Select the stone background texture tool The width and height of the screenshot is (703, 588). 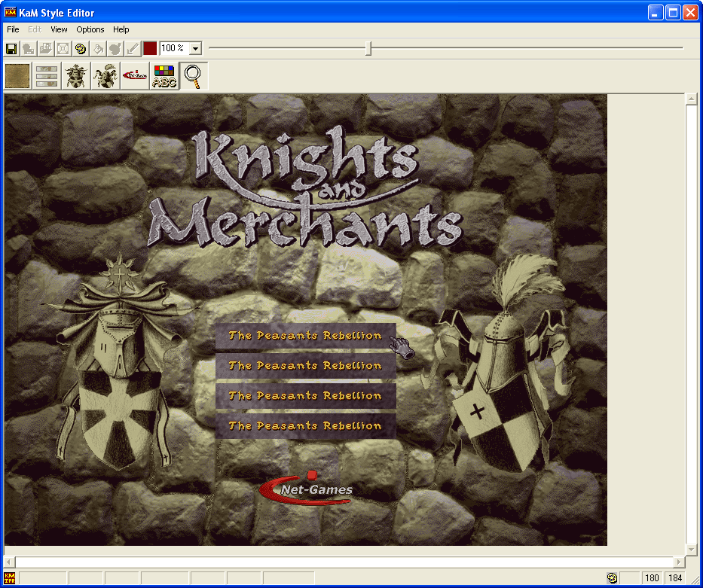18,76
